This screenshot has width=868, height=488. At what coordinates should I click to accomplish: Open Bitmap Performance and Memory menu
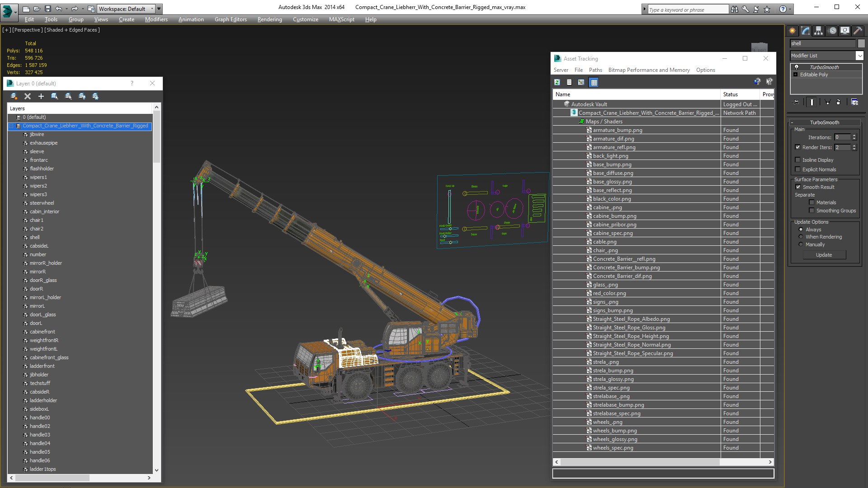649,70
